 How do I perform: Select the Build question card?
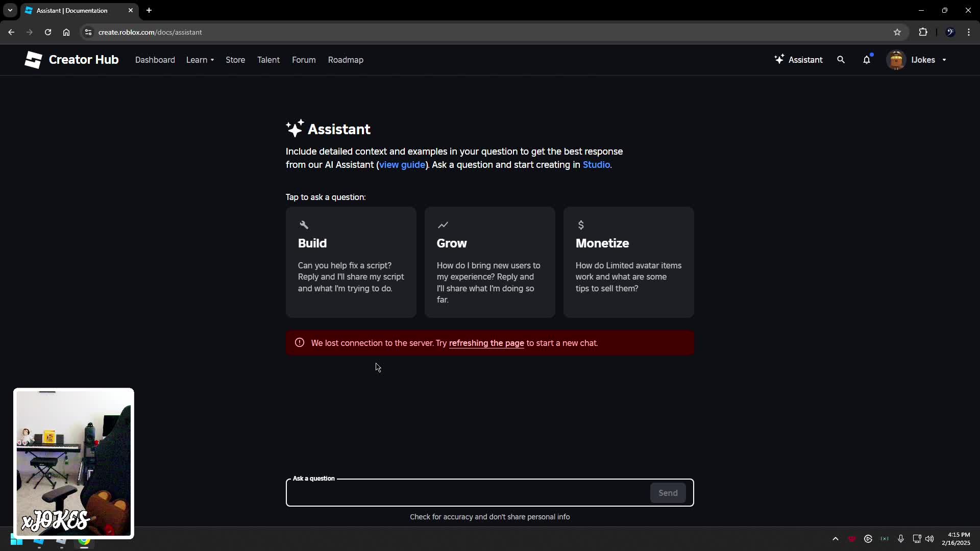[351, 262]
